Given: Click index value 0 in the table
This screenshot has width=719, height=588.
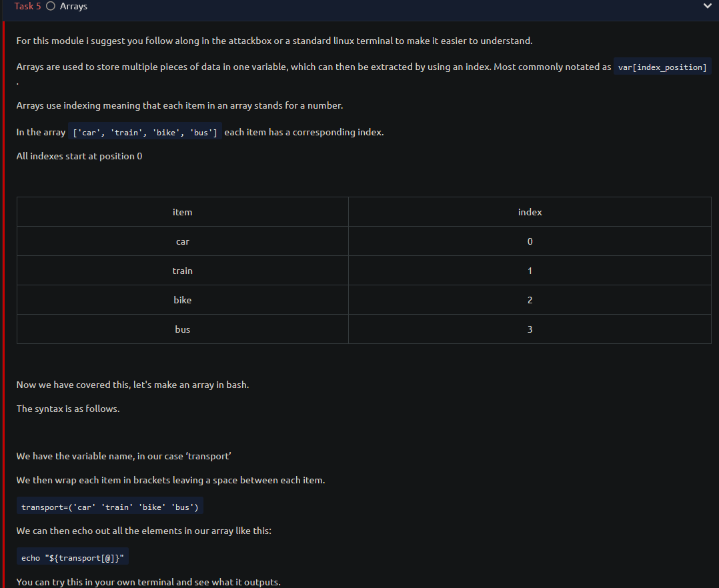Looking at the screenshot, I should coord(530,241).
